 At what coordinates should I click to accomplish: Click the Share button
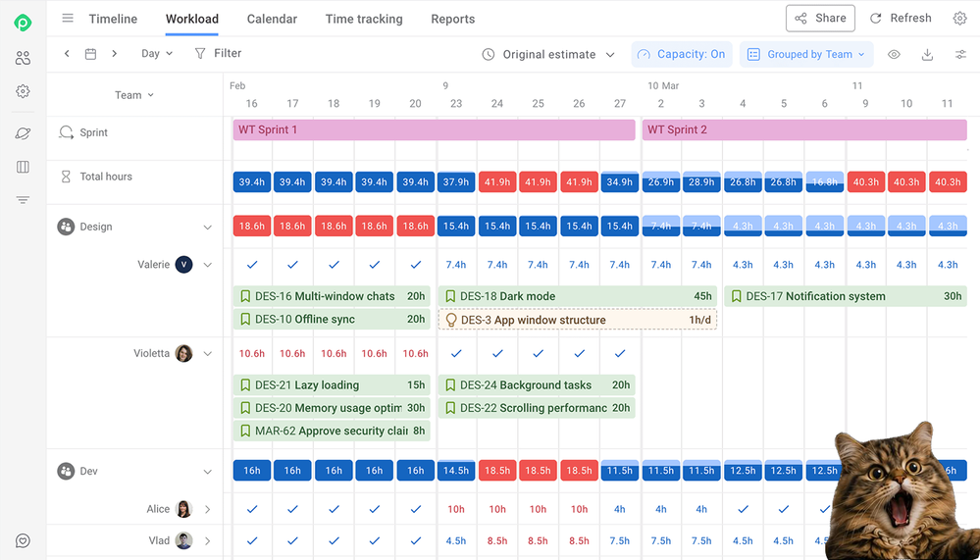(820, 18)
